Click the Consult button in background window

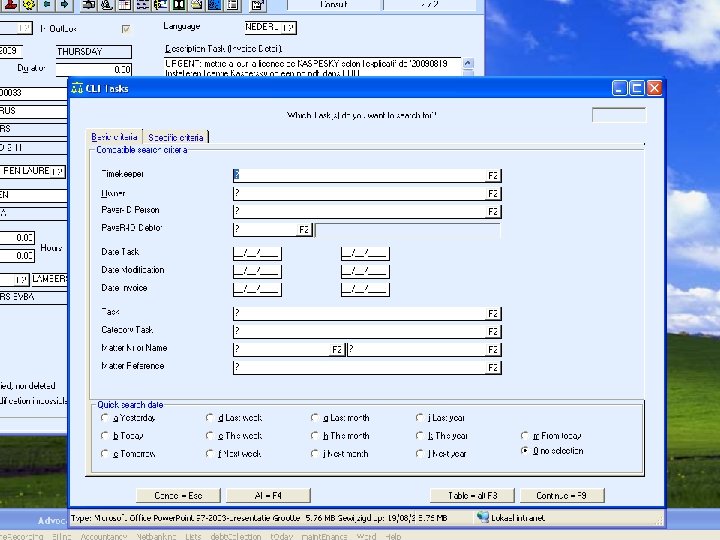coord(334,5)
